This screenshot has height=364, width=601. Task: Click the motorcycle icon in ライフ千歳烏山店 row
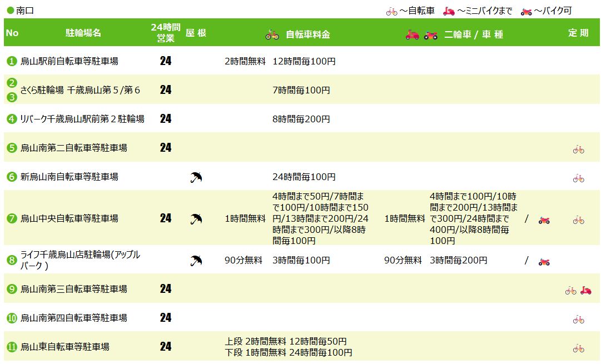(x=544, y=261)
